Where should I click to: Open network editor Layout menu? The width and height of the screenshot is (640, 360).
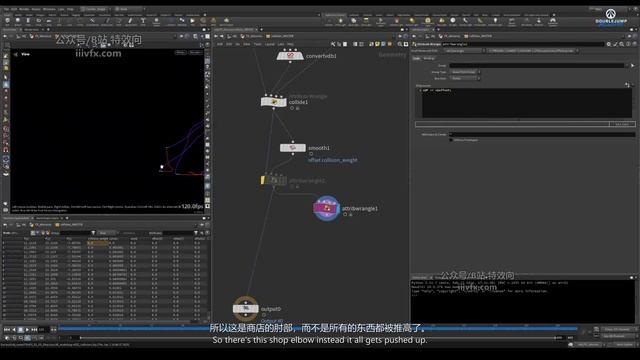(269, 44)
